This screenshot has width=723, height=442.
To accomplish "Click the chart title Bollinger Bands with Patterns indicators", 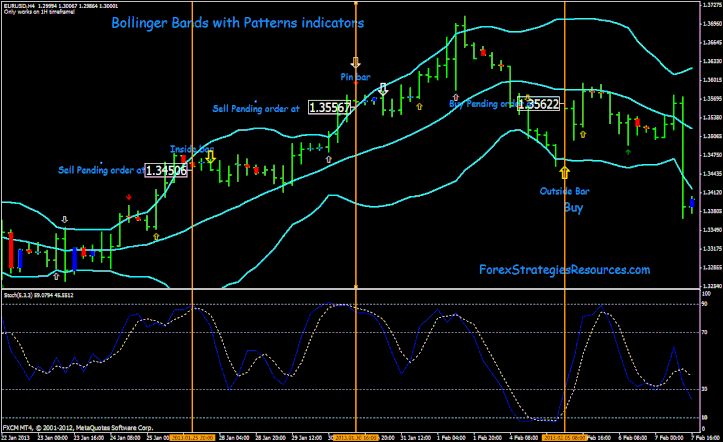I will pos(237,23).
